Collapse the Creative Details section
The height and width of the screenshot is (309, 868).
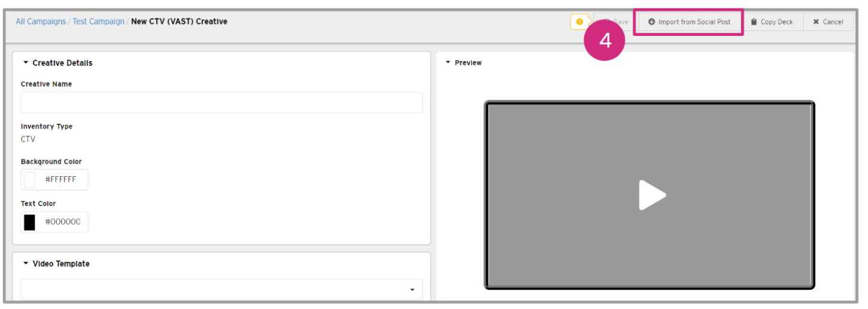click(x=26, y=63)
